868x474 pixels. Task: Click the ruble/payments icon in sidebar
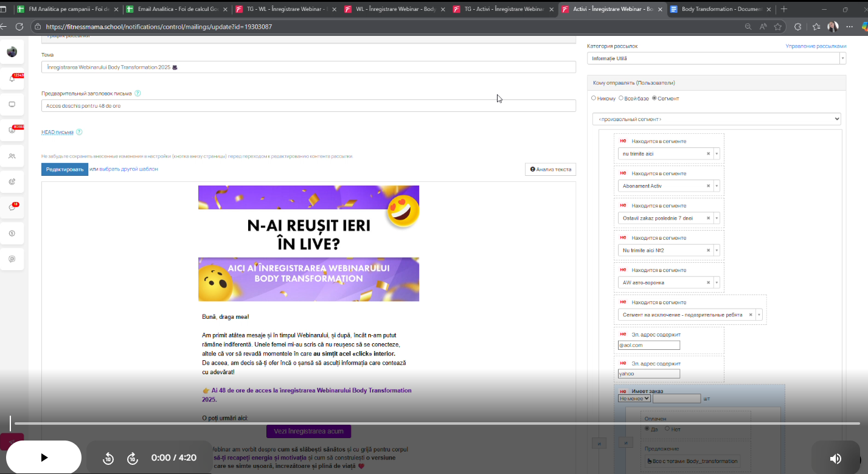(12, 232)
